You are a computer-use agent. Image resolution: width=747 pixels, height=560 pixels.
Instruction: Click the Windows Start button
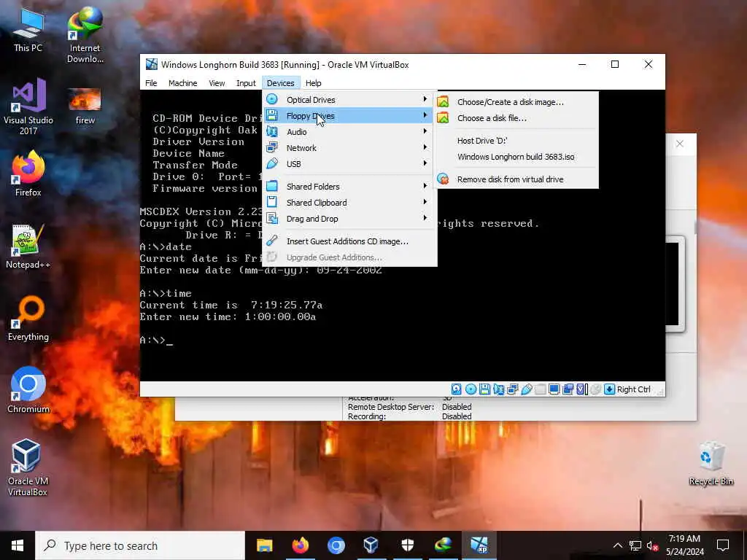[18, 545]
